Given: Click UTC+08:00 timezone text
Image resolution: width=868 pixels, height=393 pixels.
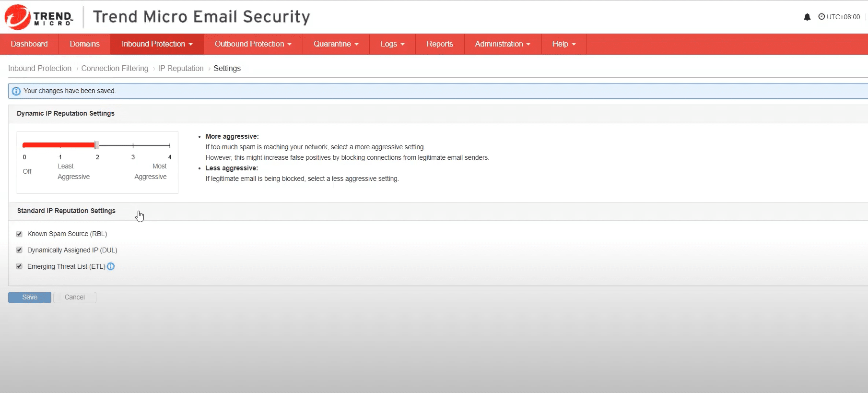Looking at the screenshot, I should click(843, 17).
